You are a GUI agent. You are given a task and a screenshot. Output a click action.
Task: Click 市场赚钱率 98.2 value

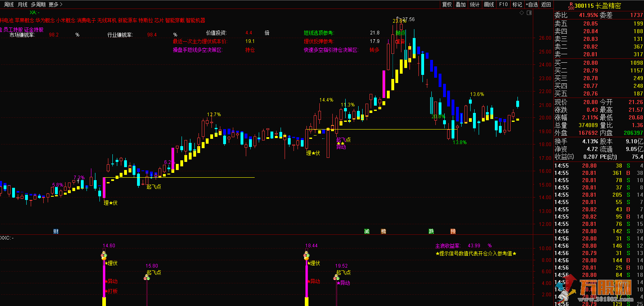[x=54, y=35]
